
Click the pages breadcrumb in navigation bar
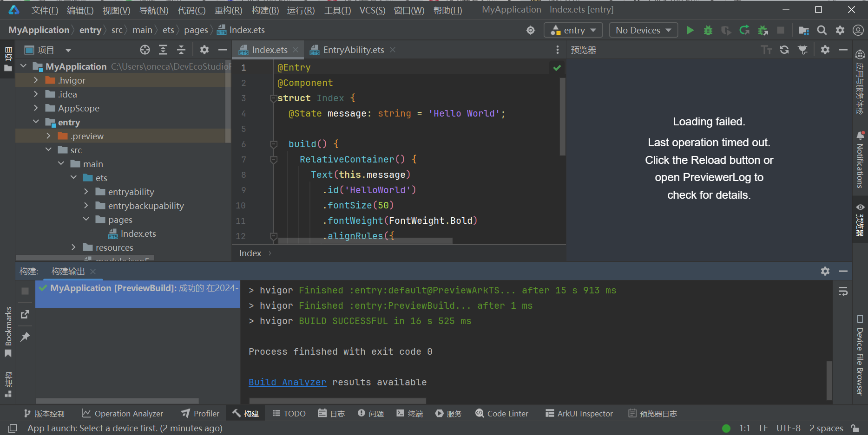click(x=196, y=30)
